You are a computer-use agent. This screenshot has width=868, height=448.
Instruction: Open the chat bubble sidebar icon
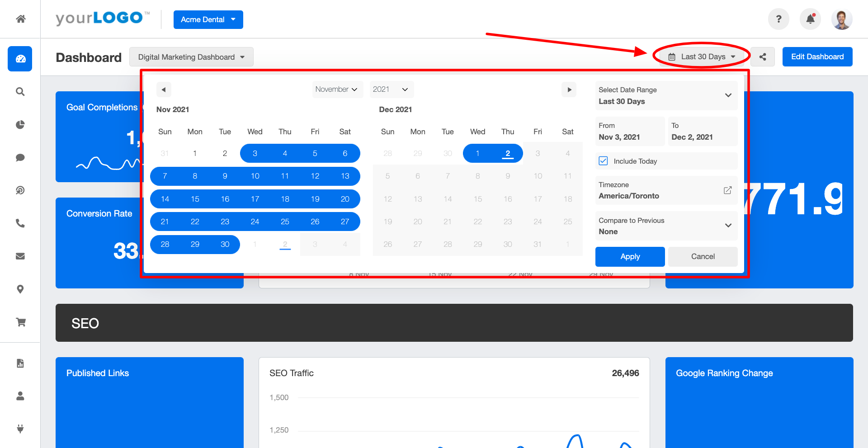pos(20,157)
